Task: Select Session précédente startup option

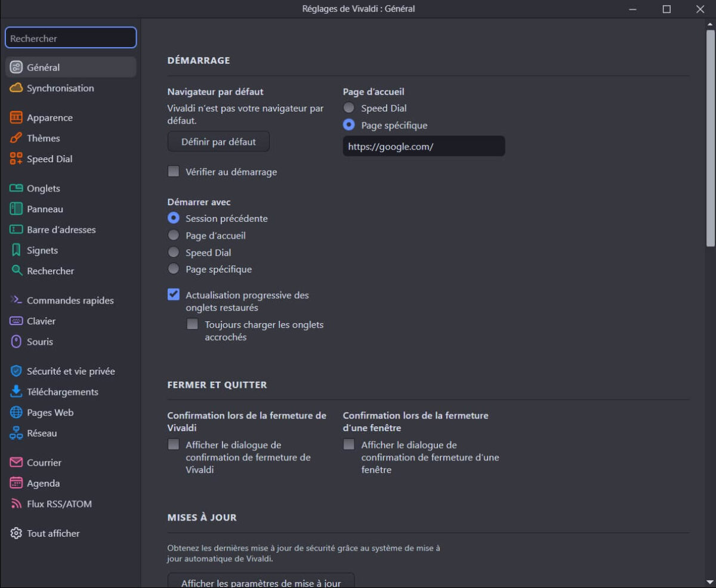Action: (x=174, y=218)
